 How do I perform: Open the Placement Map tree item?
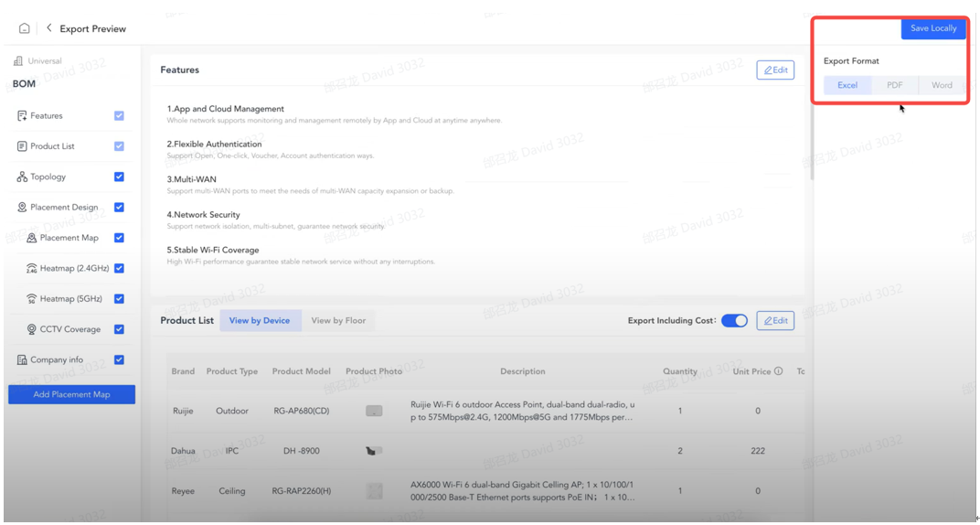pyautogui.click(x=69, y=238)
